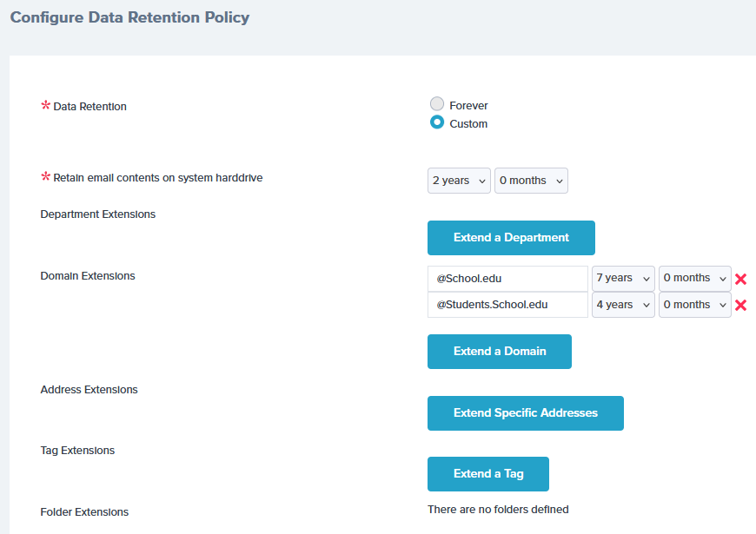Viewport: 756px width, 534px height.
Task: Click into the @Students.School.edu domain field
Action: 507,305
